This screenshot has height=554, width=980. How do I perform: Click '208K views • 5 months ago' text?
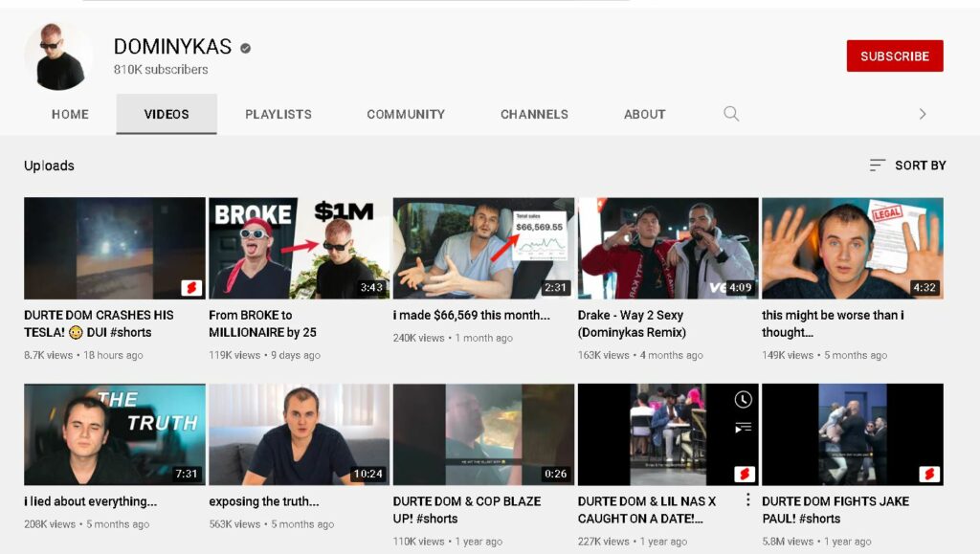pyautogui.click(x=87, y=524)
